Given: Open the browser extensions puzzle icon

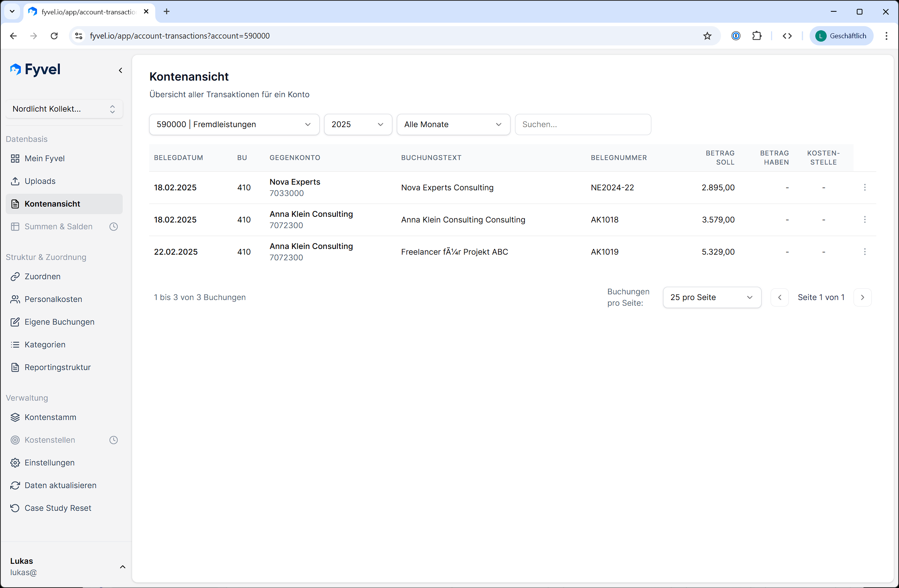Looking at the screenshot, I should [x=757, y=36].
